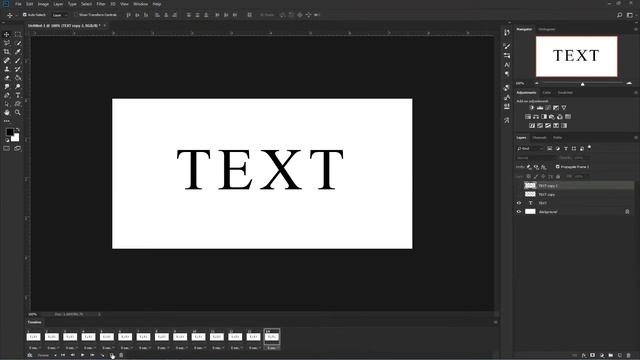Image resolution: width=640 pixels, height=360 pixels.
Task: Toggle the Auto-Select checkbox
Action: 24,15
